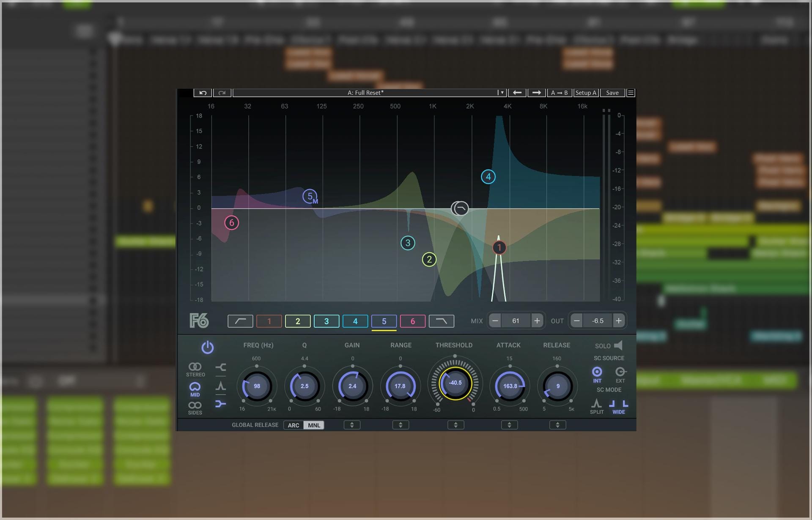Image resolution: width=812 pixels, height=520 pixels.
Task: Set global release to MNL
Action: [x=314, y=425]
